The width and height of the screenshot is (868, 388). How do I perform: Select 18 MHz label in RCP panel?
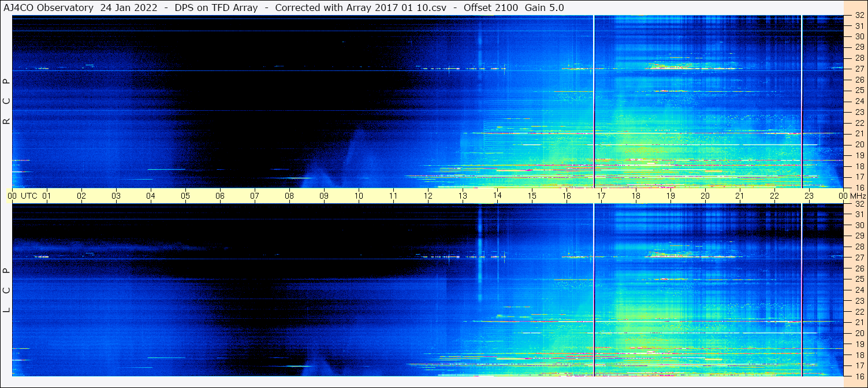(x=859, y=166)
